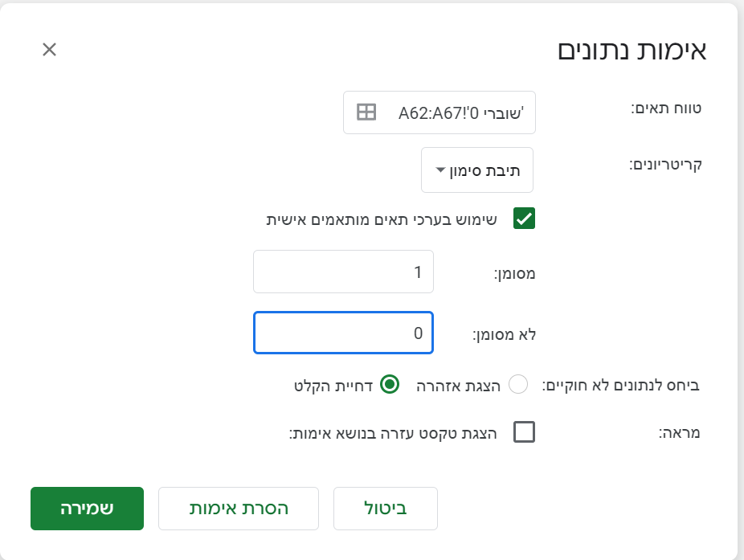
Task: Click the אימות נתונים dialog title
Action: [632, 50]
